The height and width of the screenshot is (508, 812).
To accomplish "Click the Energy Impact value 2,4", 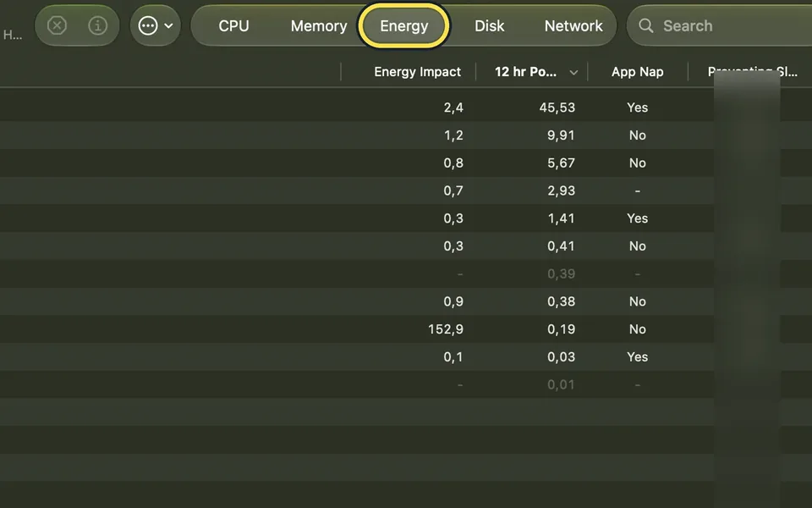I will pos(453,108).
